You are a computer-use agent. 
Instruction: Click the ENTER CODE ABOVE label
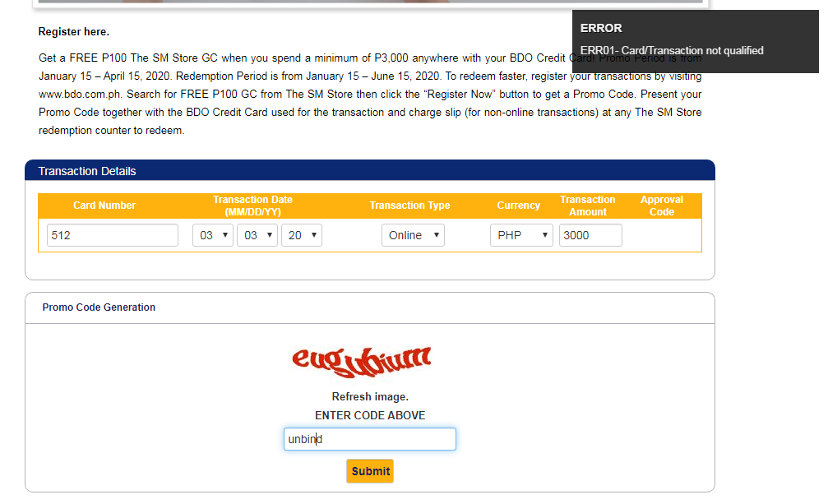point(370,415)
